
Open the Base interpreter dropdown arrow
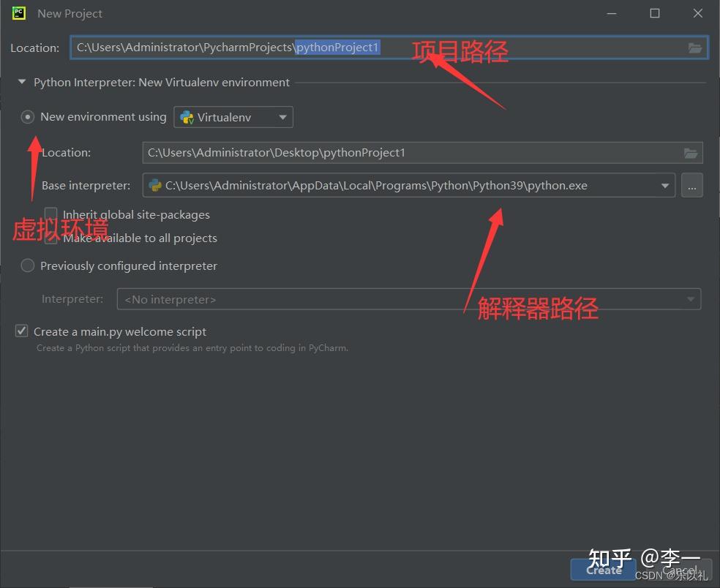pyautogui.click(x=664, y=185)
